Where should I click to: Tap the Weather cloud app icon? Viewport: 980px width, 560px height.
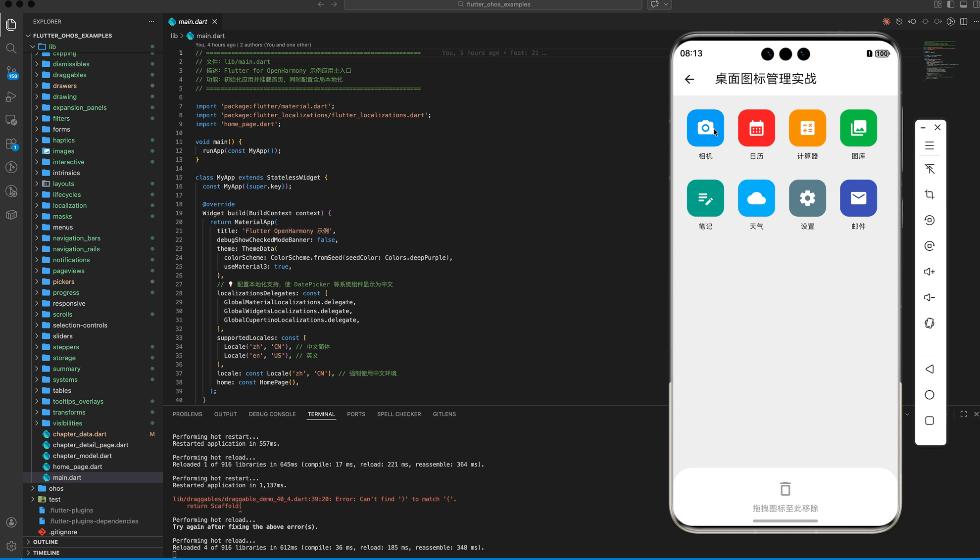point(756,198)
